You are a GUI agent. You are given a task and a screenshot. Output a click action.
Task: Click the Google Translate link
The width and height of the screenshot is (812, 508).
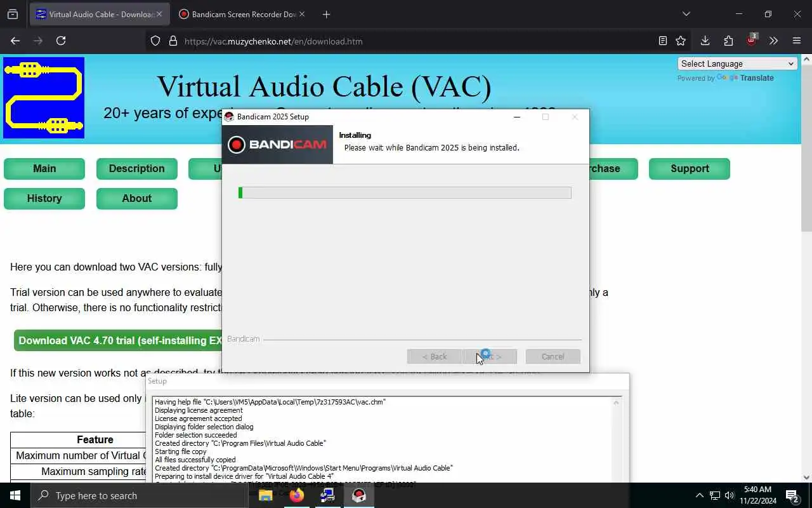[x=745, y=78]
